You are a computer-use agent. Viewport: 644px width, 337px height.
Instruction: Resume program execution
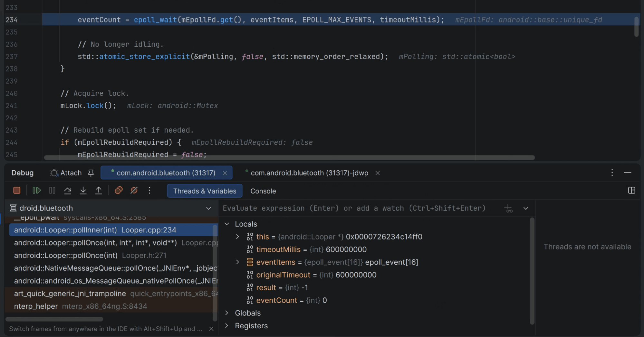tap(37, 191)
